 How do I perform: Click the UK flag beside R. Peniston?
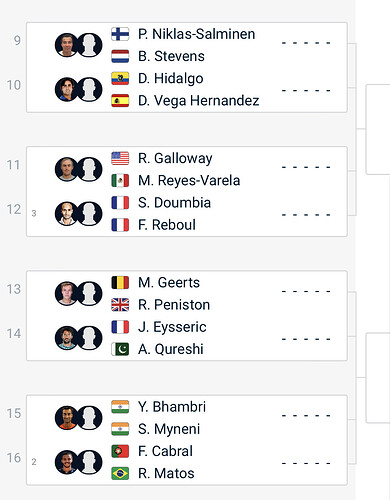120,305
